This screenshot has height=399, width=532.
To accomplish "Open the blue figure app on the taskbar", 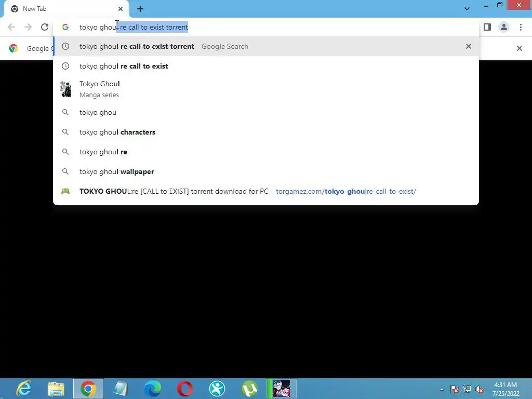I will point(217,389).
